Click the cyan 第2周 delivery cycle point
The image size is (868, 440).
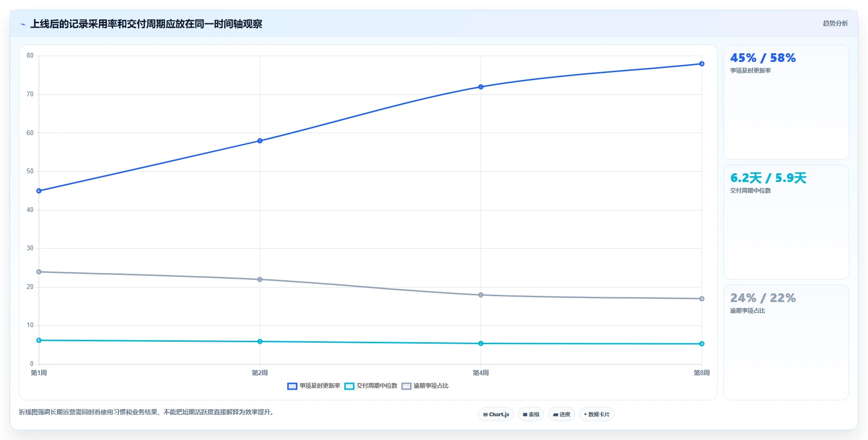click(x=260, y=341)
